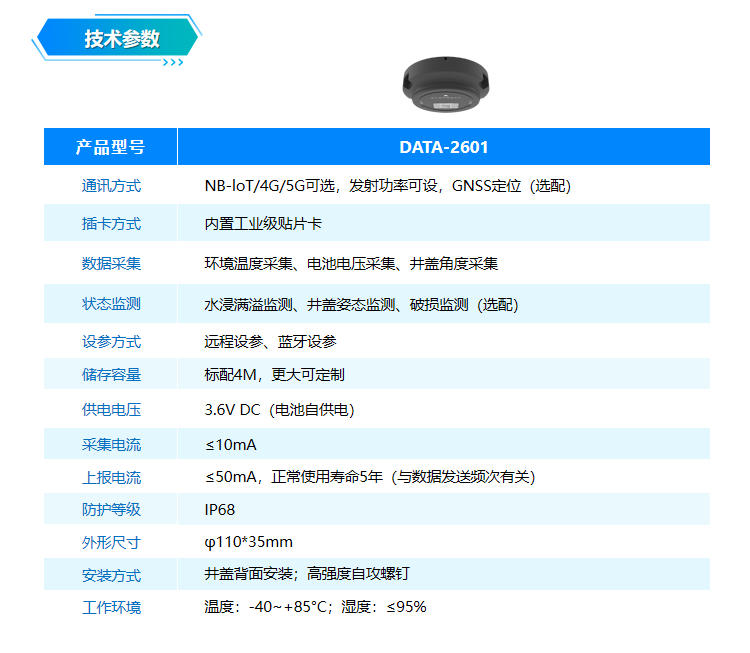Click the triple chevron arrows under 技术参数
Viewport: 750px width, 653px height.
coord(172,63)
